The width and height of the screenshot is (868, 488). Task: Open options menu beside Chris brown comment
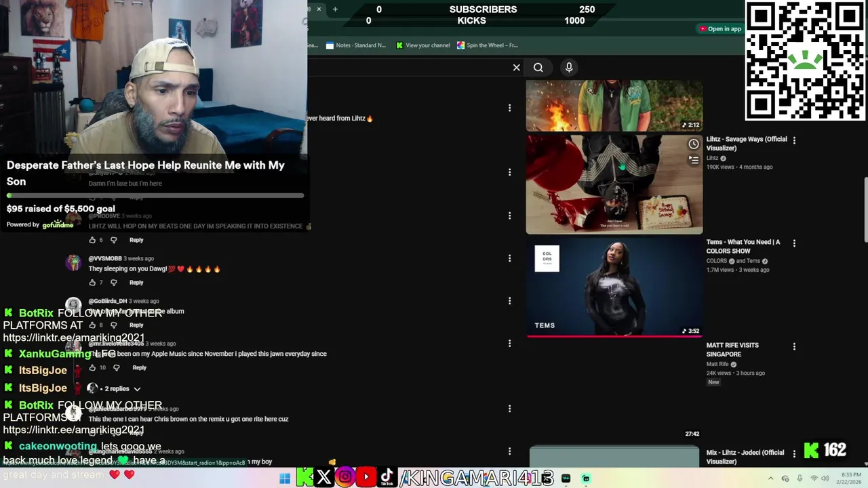(x=509, y=409)
